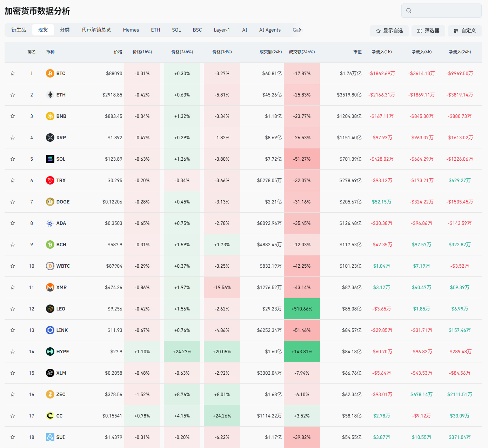Sort by 市值 column header
This screenshot has height=448, width=488.
(x=357, y=52)
